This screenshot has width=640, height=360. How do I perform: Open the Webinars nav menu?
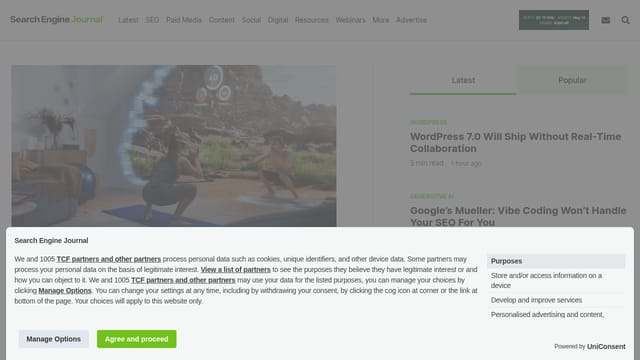coord(350,20)
